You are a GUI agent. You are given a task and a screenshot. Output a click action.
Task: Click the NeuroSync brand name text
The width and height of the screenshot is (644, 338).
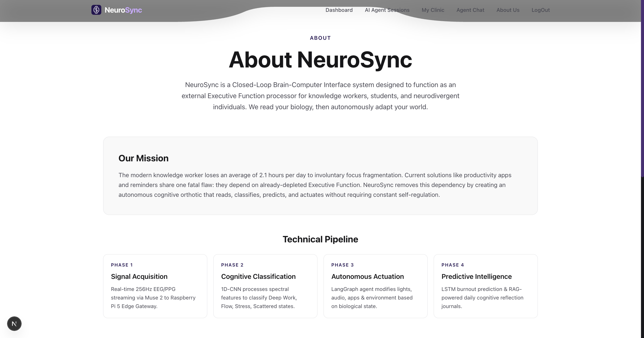[x=123, y=10]
